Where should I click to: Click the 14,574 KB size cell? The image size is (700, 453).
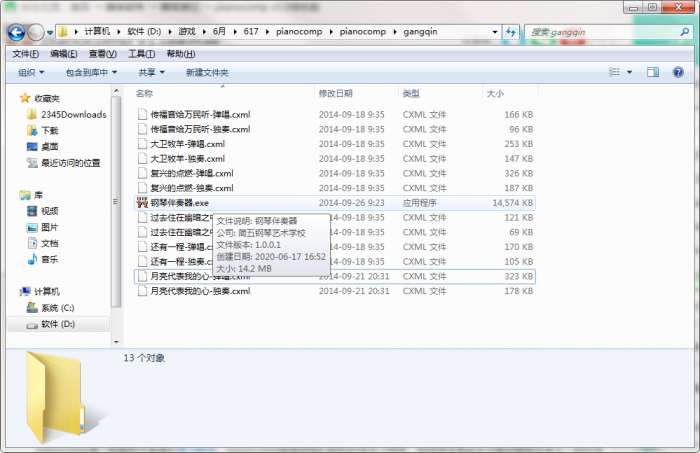512,203
